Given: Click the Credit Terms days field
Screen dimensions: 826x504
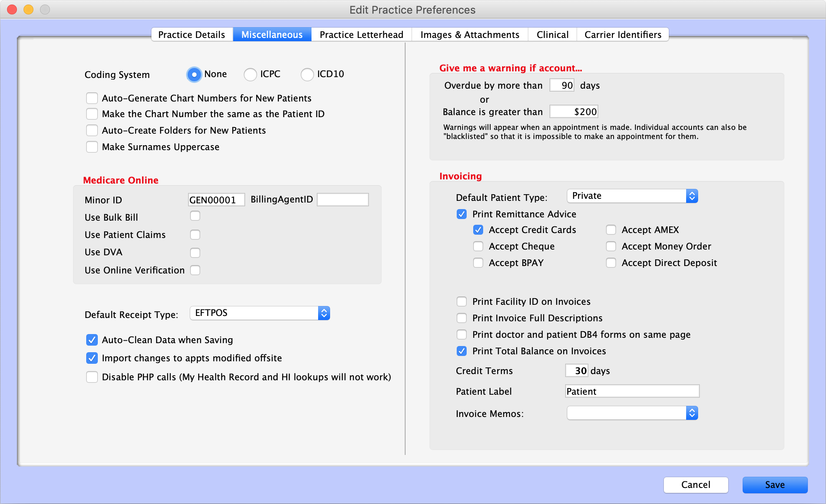Looking at the screenshot, I should point(576,371).
